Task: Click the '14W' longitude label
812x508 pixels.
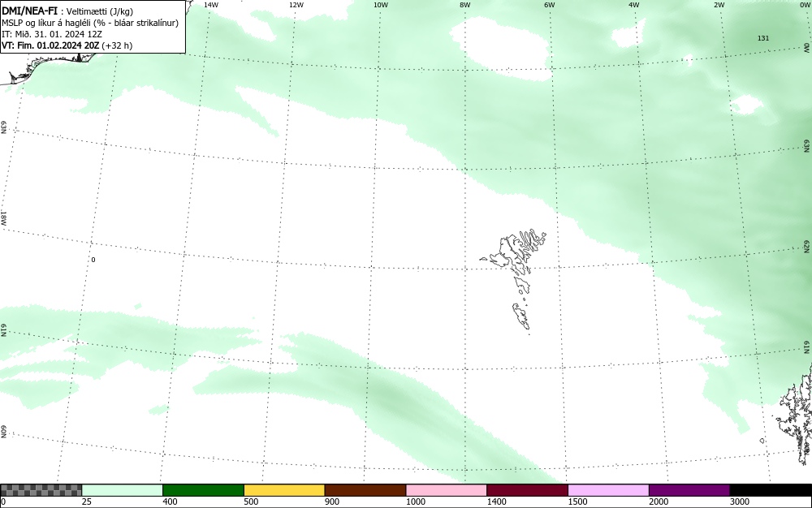Action: click(211, 5)
